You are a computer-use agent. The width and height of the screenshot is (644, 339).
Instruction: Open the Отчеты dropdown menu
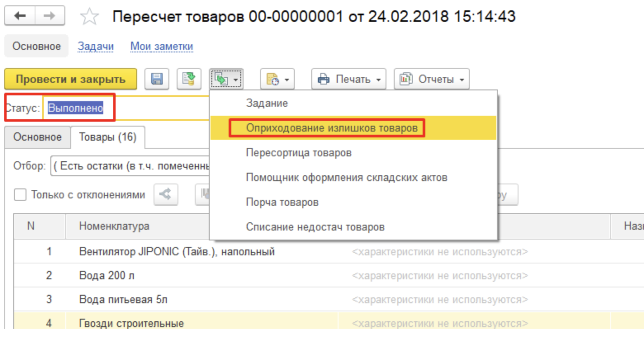[x=431, y=79]
